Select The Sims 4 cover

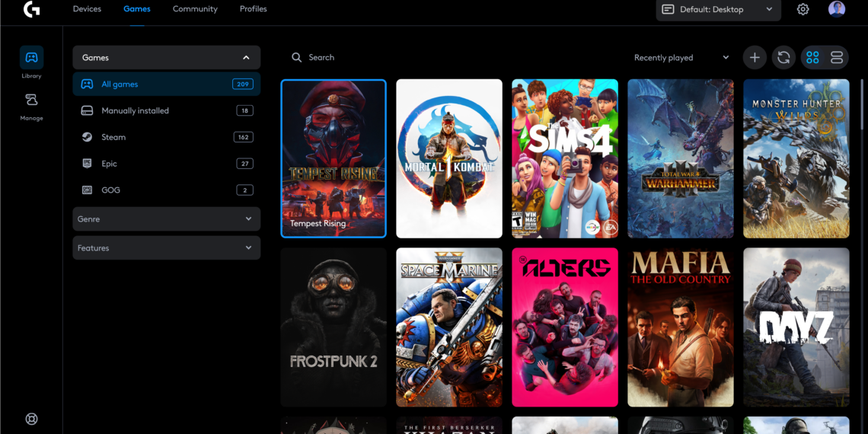(x=565, y=158)
